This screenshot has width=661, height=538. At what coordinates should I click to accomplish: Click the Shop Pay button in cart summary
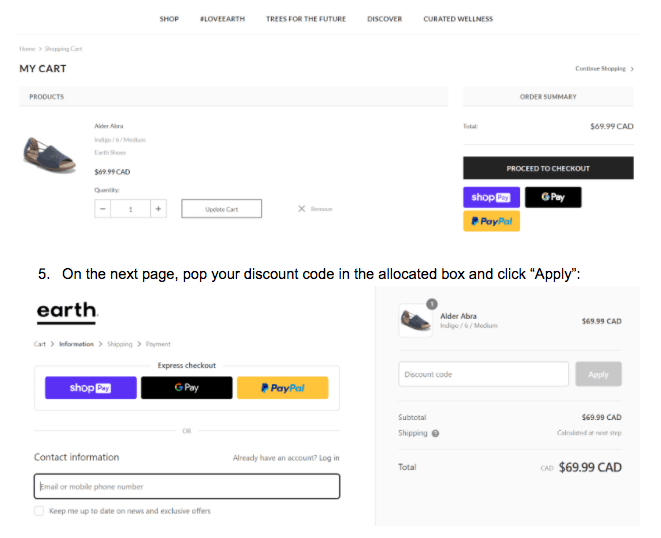pos(490,198)
